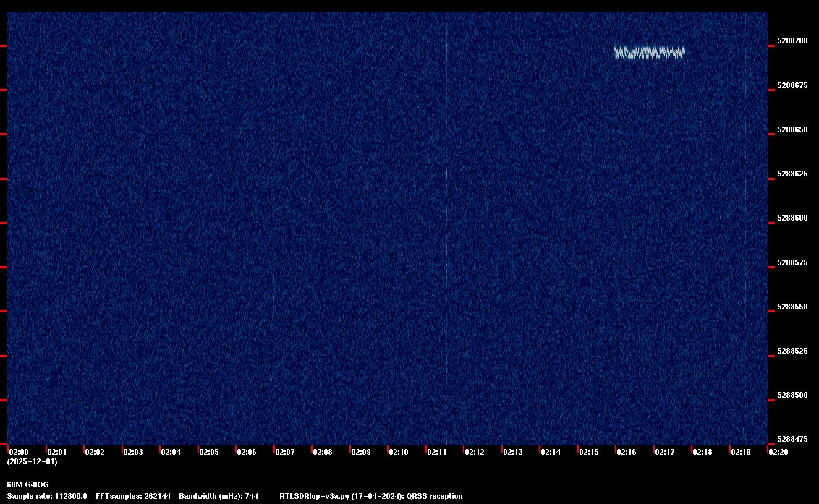Click the bright signal trace near 5288690
The height and width of the screenshot is (504, 819).
[649, 52]
